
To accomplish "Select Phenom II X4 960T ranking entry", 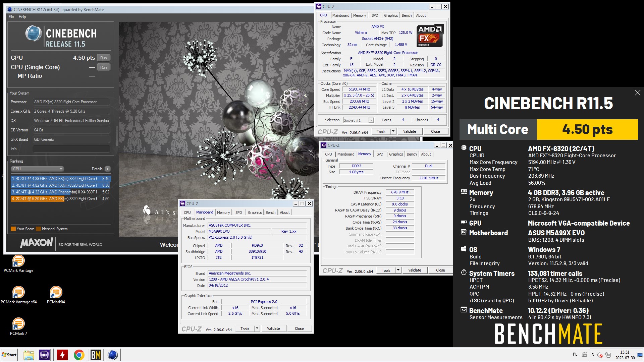I will [61, 192].
